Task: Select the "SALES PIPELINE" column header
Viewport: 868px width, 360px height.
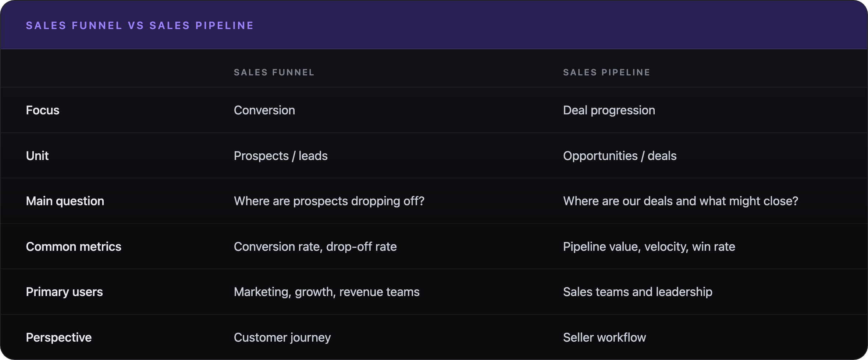Action: point(606,72)
